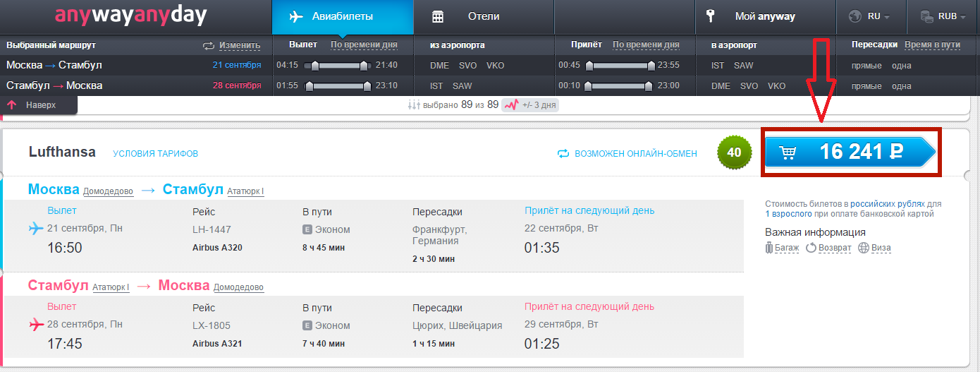Toggle Прилёт sorting По времени дня

646,44
